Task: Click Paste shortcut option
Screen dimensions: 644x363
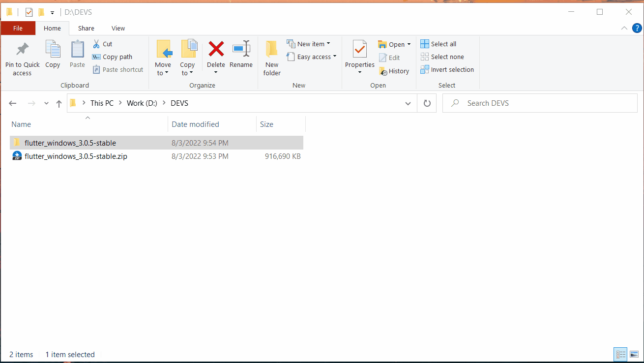Action: 118,69
